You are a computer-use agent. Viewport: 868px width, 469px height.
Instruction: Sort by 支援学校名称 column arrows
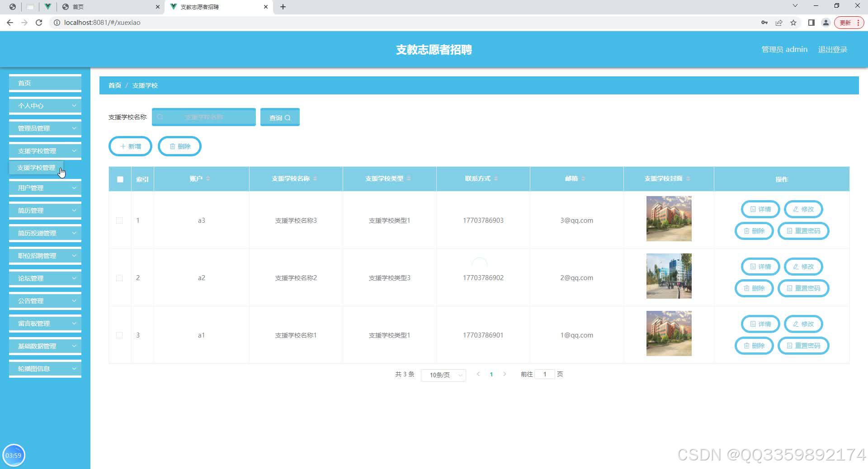click(x=315, y=179)
